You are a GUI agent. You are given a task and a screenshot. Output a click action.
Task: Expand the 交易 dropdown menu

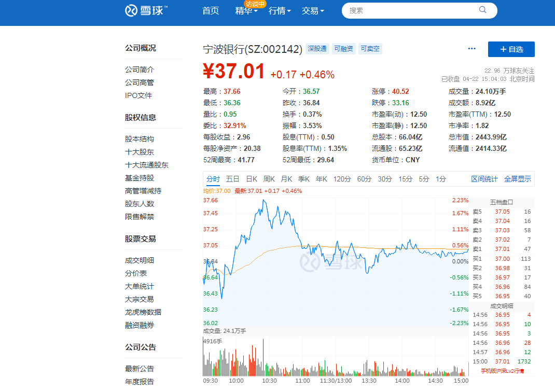coord(313,11)
